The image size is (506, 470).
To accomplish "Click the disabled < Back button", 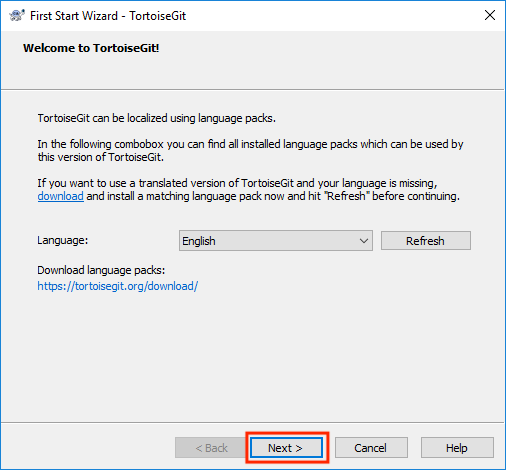I will coord(211,448).
